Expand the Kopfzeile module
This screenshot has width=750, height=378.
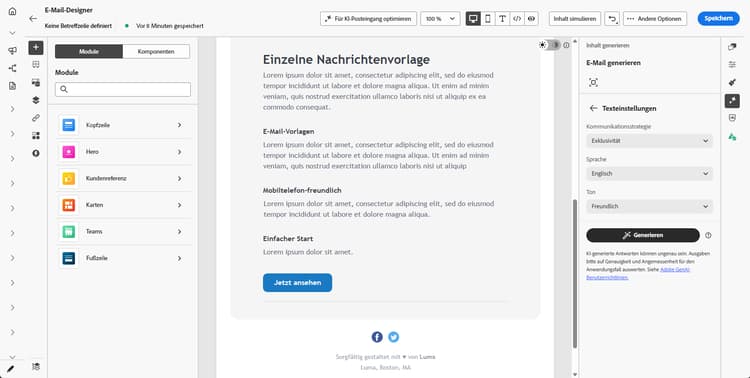point(125,125)
